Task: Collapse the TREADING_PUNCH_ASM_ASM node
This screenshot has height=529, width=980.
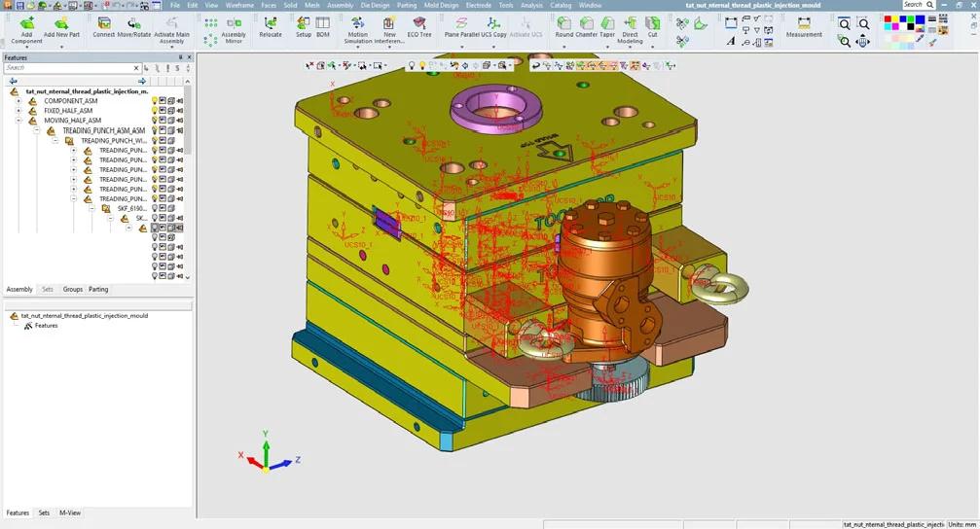Action: pos(36,130)
